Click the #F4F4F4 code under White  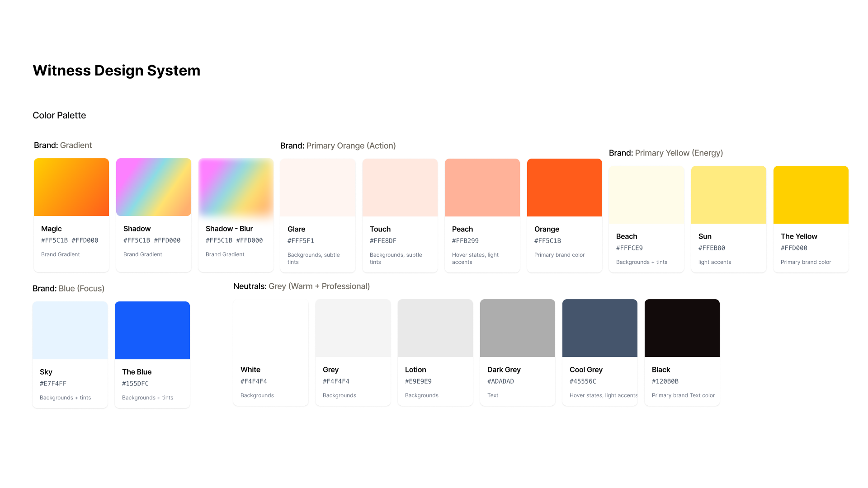(254, 381)
